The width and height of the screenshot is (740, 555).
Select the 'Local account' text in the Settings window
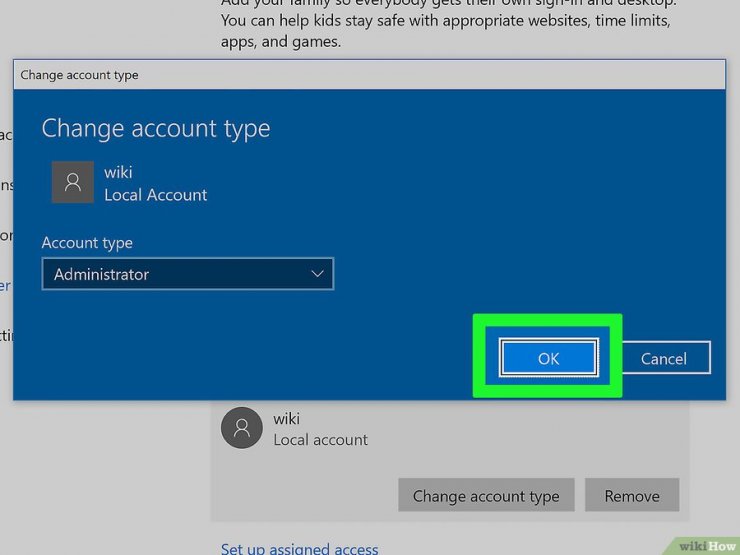[320, 440]
